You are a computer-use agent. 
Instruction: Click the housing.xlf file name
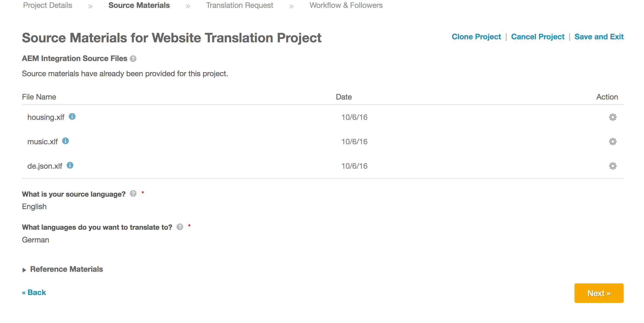46,117
